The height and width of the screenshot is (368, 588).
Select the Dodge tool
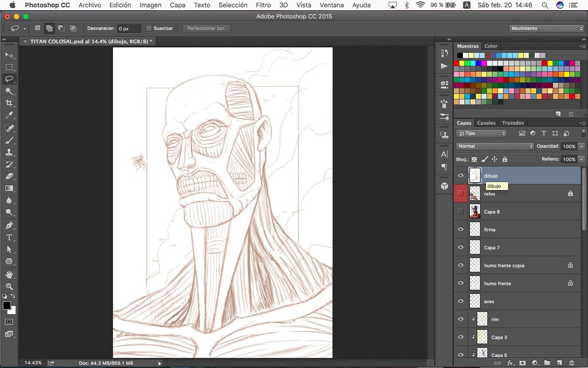(9, 212)
